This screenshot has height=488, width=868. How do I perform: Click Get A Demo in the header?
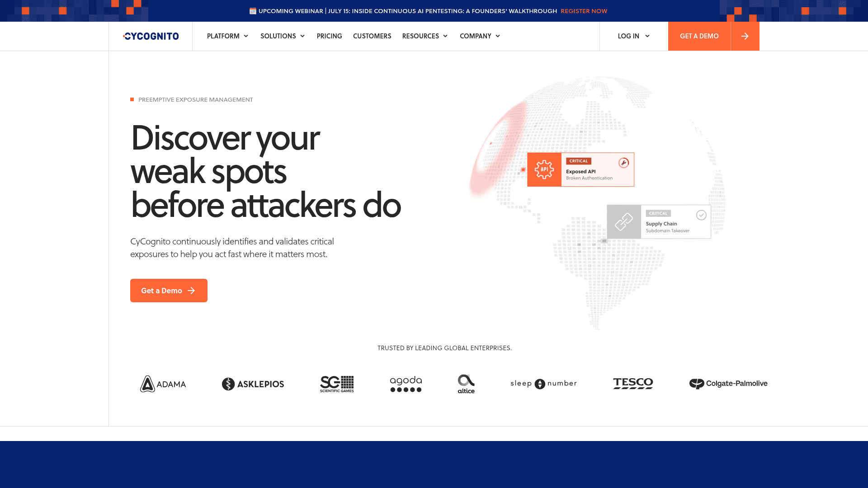(699, 36)
